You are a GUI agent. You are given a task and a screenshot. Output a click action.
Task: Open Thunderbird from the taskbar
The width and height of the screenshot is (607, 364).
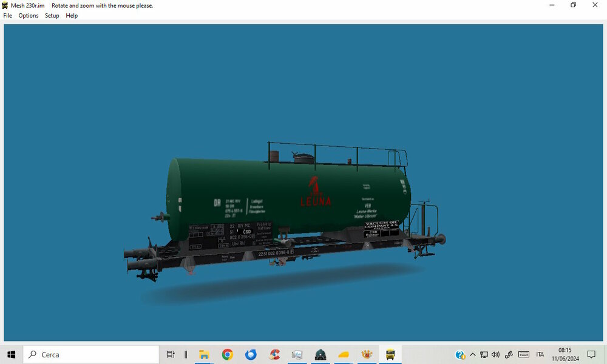pyautogui.click(x=251, y=354)
